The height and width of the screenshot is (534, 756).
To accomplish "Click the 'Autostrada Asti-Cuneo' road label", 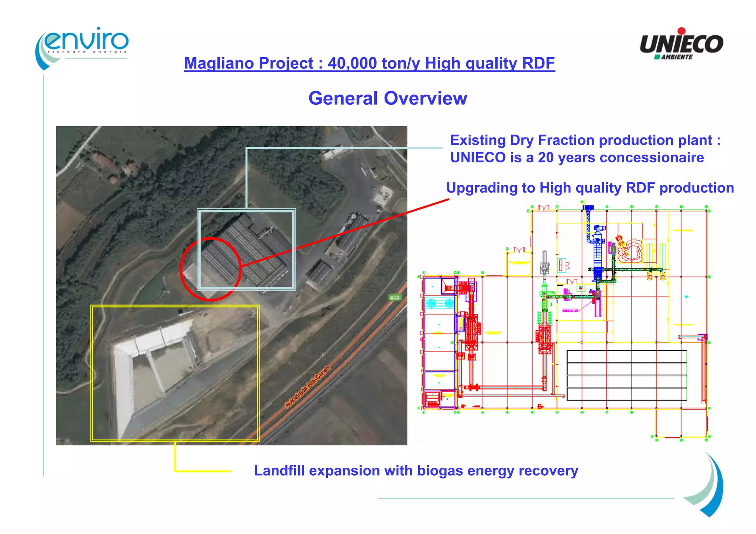I will coord(307,386).
